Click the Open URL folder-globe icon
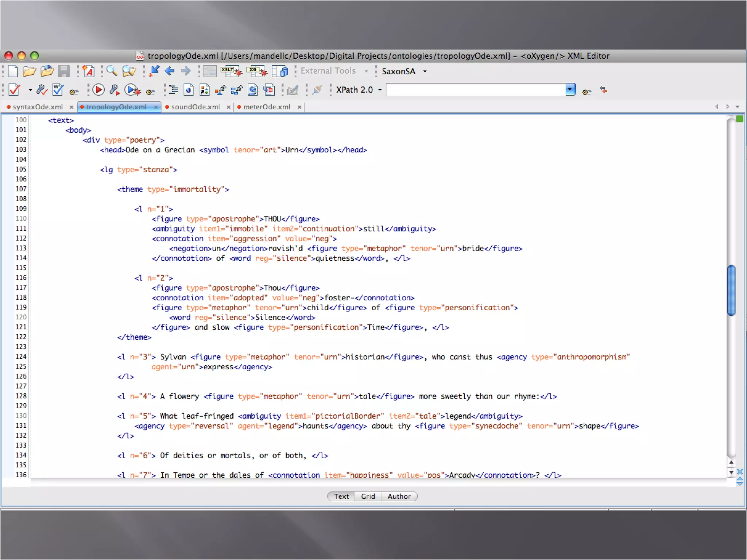 47,71
